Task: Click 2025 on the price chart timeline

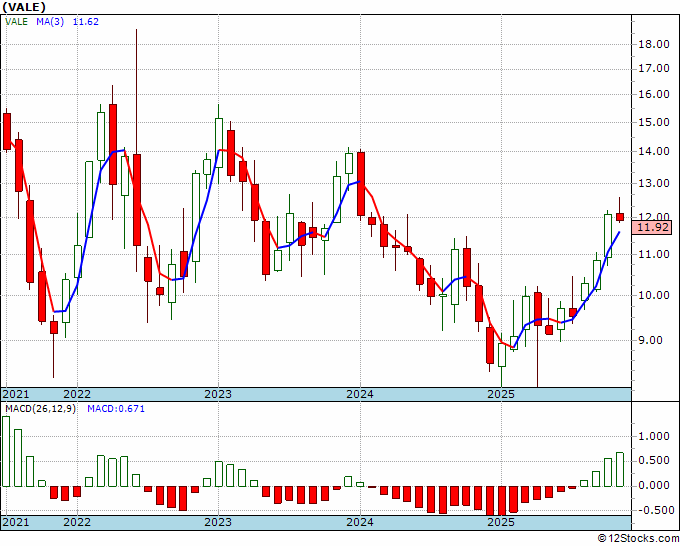Action: click(501, 394)
